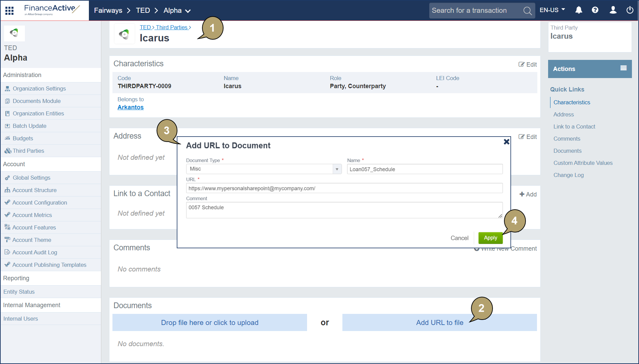Viewport: 639px width, 364px height.
Task: Add a contact link
Action: point(528,194)
